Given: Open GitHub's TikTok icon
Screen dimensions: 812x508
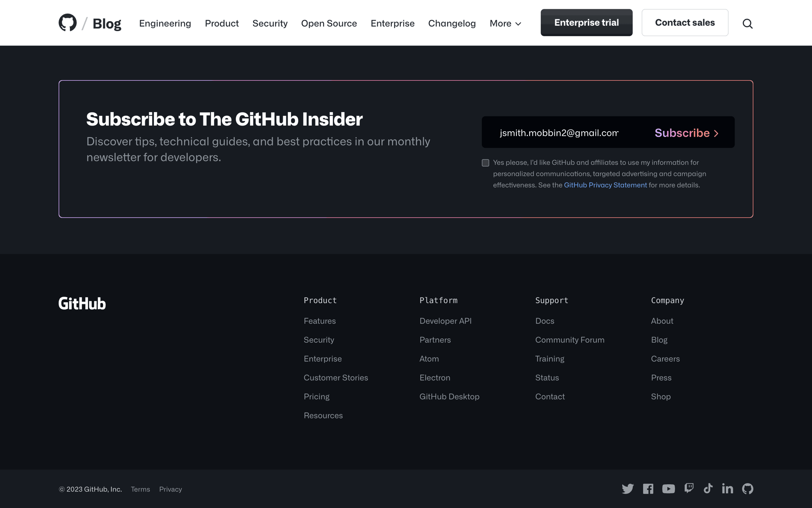Looking at the screenshot, I should click(x=708, y=489).
